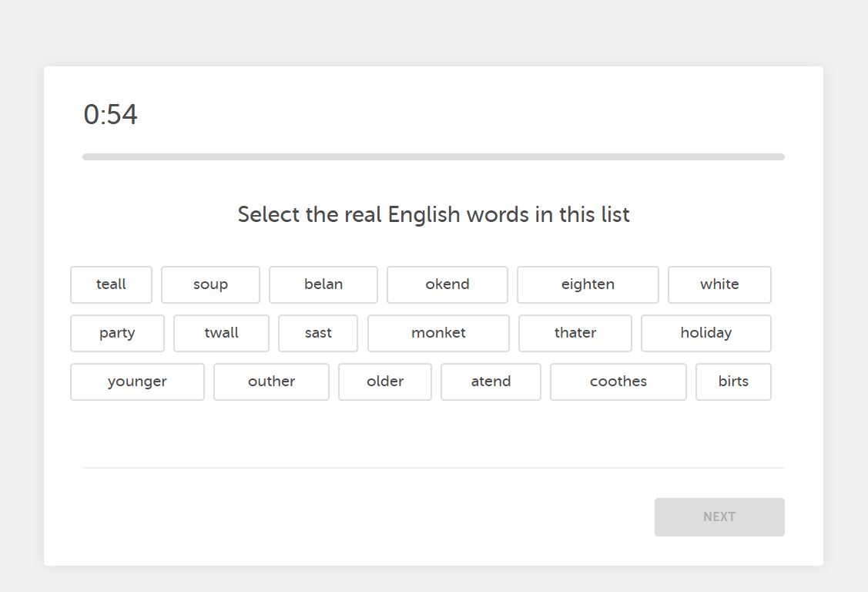This screenshot has height=592, width=868.
Task: Select the 'birts' word button
Action: point(732,382)
